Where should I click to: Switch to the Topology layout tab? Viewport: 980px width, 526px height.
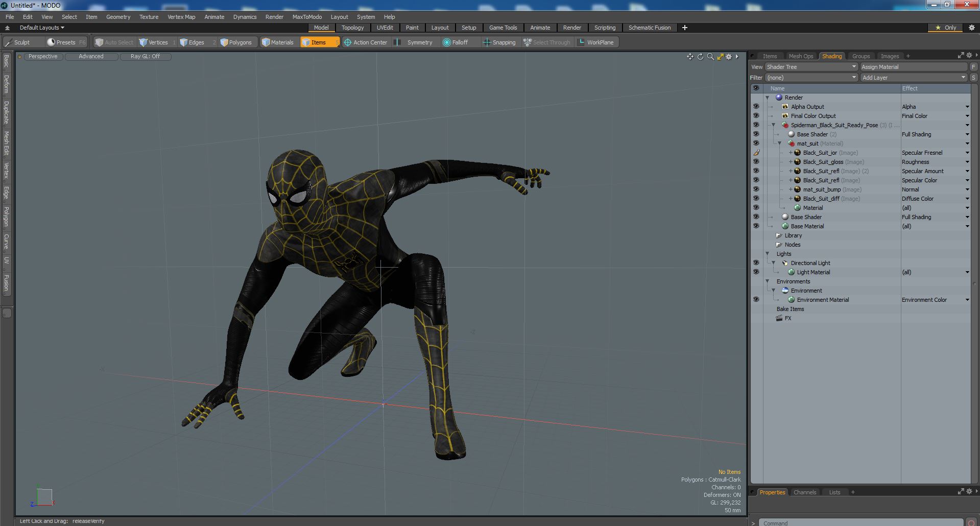point(352,28)
